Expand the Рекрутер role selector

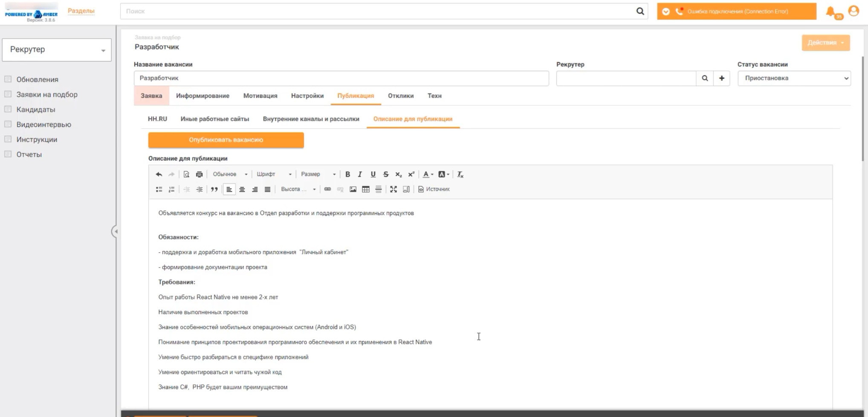point(57,50)
